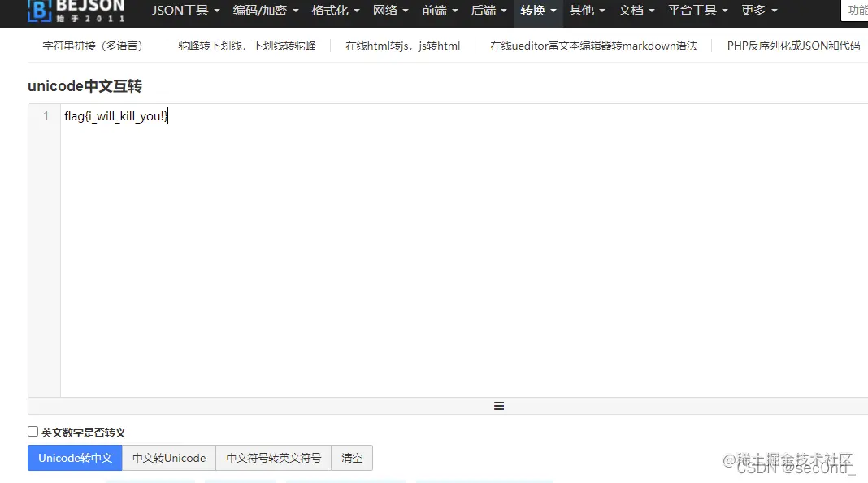The height and width of the screenshot is (483, 868).
Task: Click the unicode中文互转 heading
Action: click(x=85, y=86)
